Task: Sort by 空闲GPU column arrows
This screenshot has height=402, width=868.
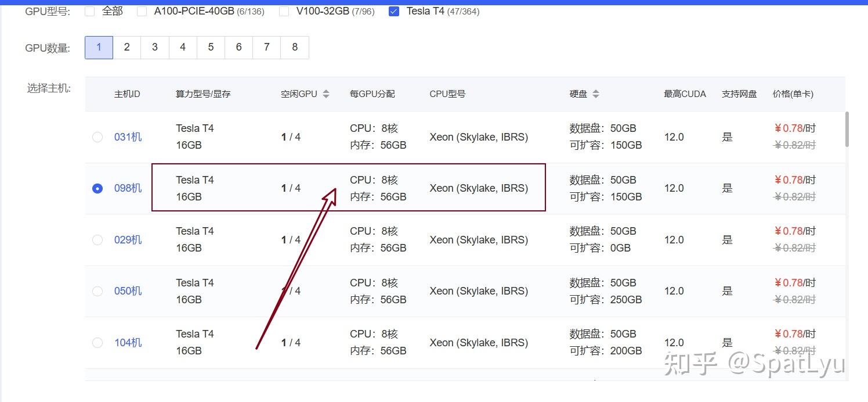Action: click(326, 94)
